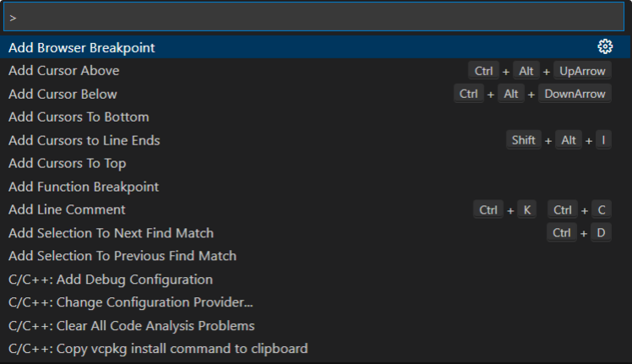Select Add Cursors To Bottom entry
Screen dimensions: 632x364
tap(79, 117)
